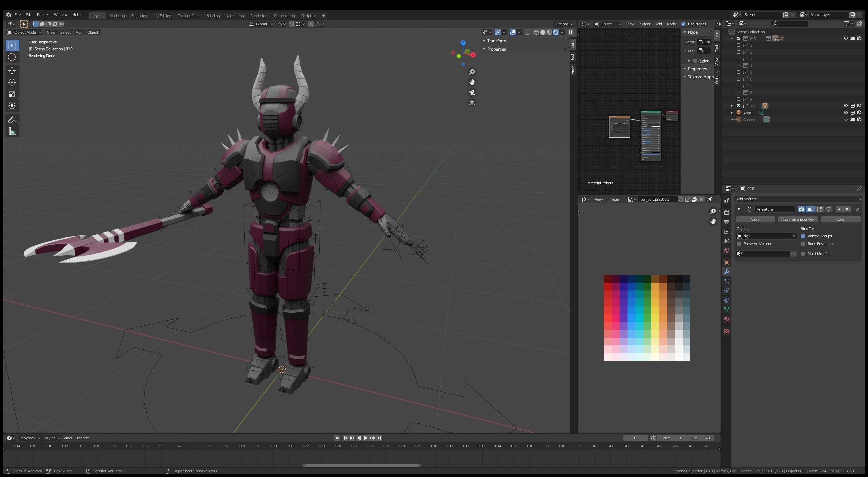Switch perspective/orthographic grid icon
868x477 pixels.
coord(472,103)
